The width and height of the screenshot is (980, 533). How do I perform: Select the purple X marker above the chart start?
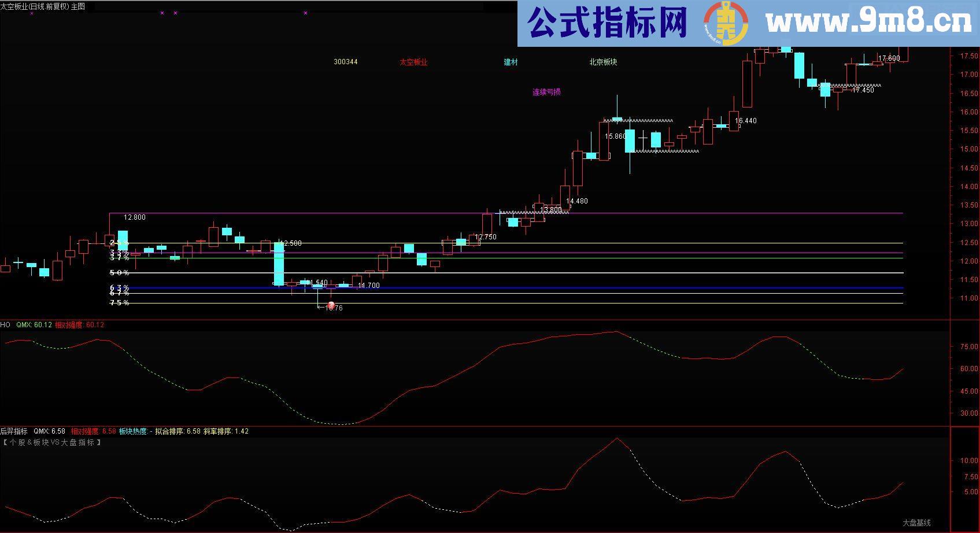[x=162, y=12]
